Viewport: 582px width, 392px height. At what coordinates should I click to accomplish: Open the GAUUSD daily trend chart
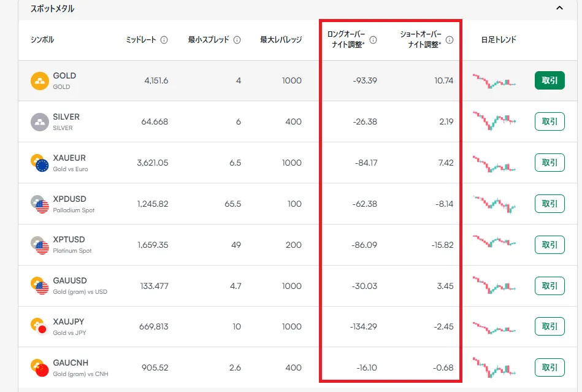[x=494, y=285]
